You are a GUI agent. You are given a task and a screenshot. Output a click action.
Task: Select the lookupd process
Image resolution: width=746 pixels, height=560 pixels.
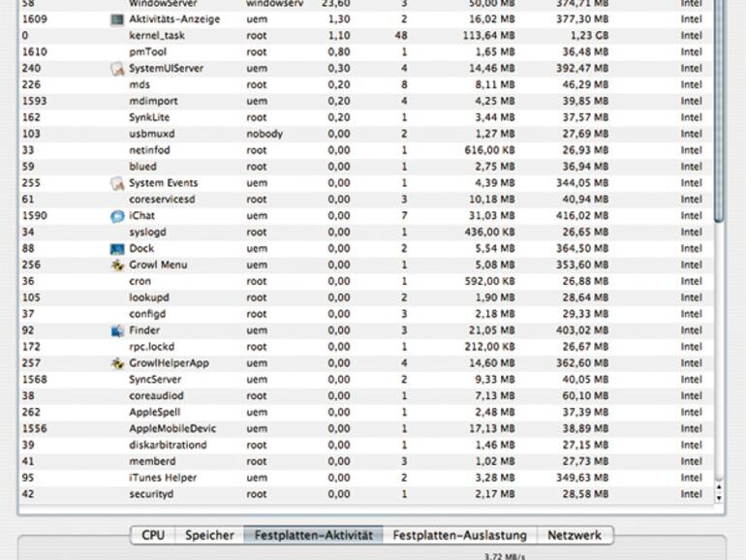pos(365,297)
